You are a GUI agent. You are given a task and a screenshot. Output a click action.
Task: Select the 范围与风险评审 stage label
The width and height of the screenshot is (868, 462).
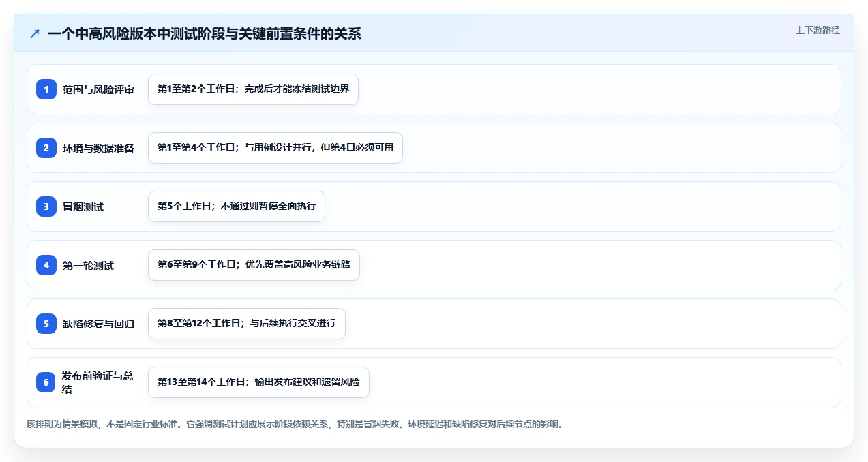[x=98, y=89]
